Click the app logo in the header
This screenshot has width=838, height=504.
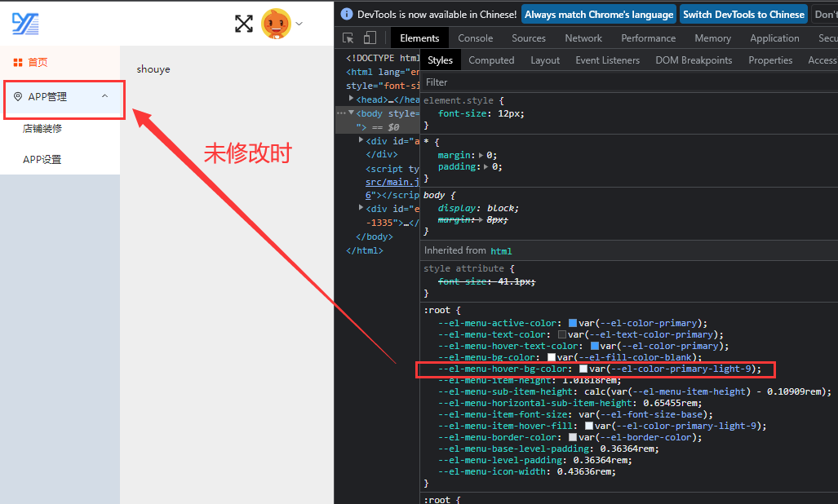[25, 24]
